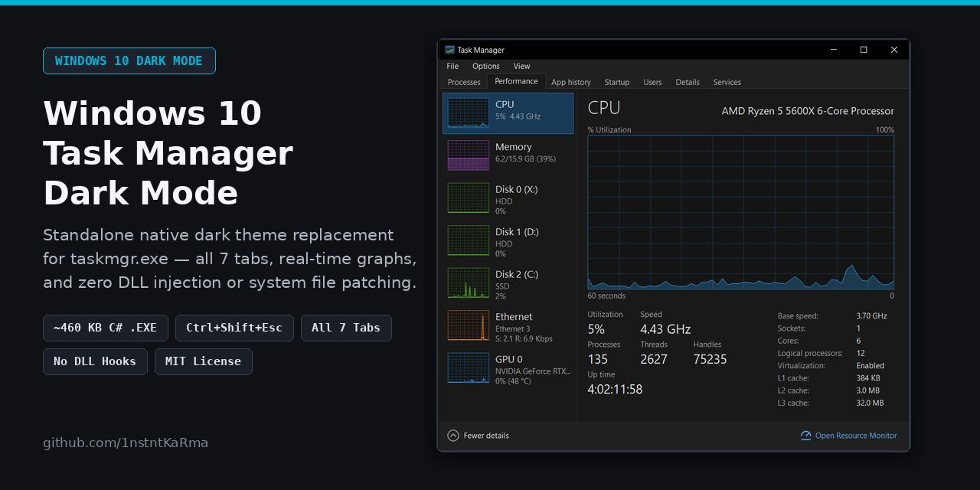Switch to the Details tab
The image size is (980, 490).
tap(688, 82)
